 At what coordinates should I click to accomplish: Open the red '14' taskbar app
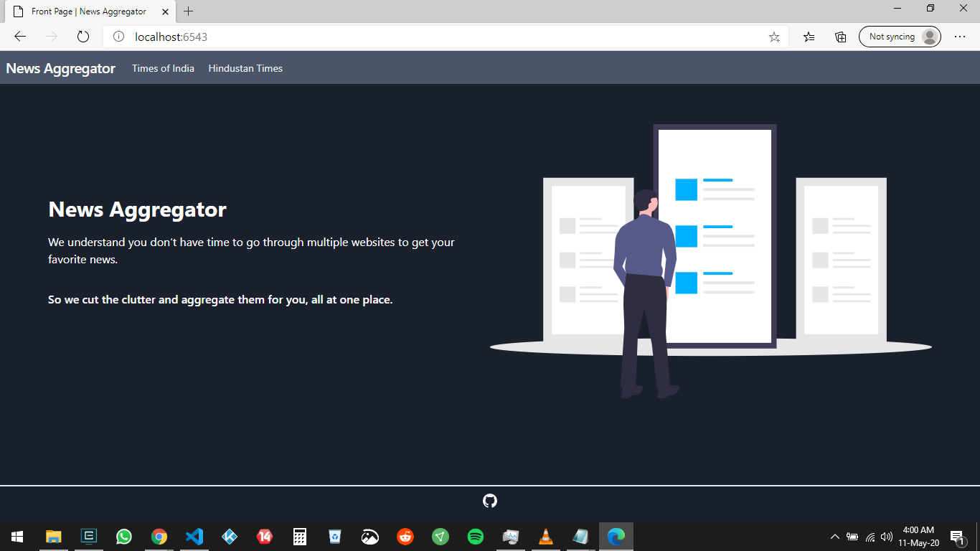[x=265, y=537]
